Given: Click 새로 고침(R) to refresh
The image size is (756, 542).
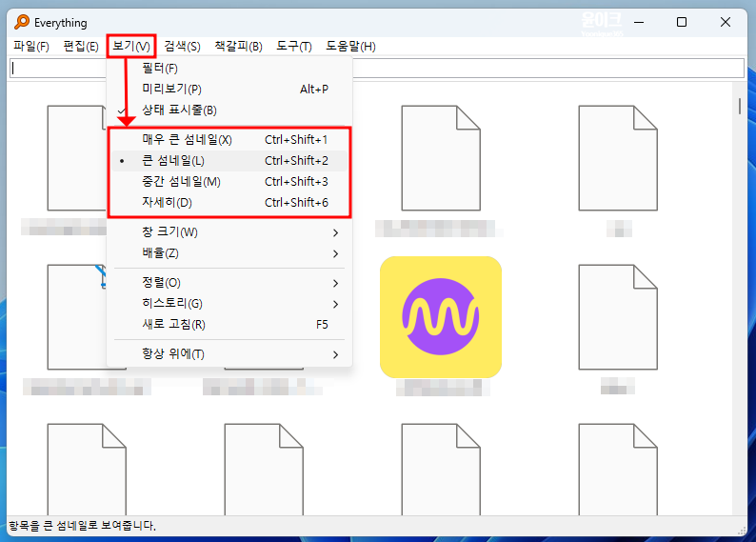Looking at the screenshot, I should [229, 325].
